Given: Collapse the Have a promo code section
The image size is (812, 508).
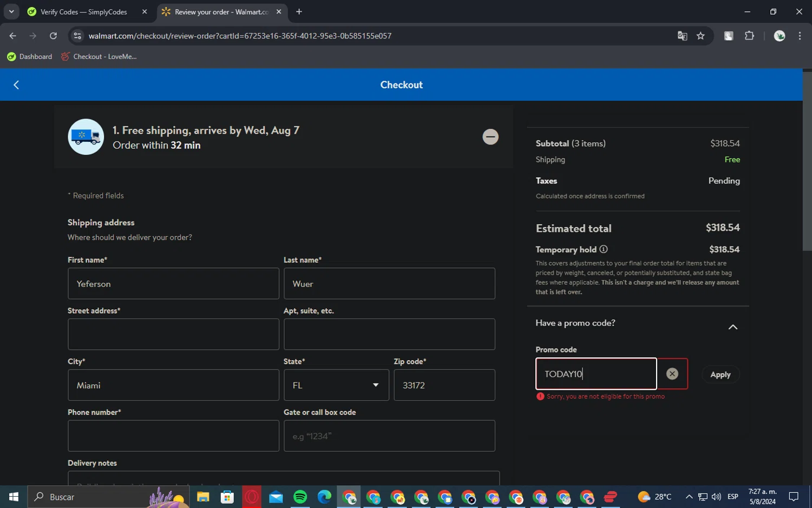Looking at the screenshot, I should click(x=732, y=327).
